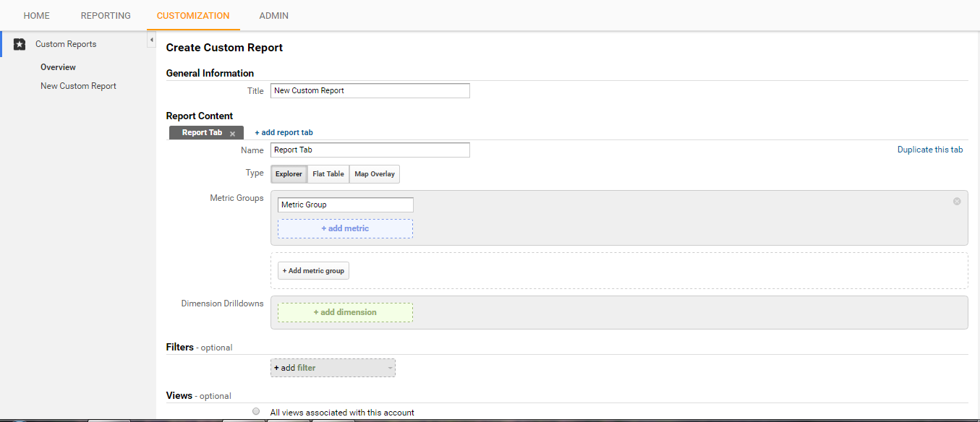The height and width of the screenshot is (422, 980).
Task: Open the add metric selector
Action: (345, 228)
